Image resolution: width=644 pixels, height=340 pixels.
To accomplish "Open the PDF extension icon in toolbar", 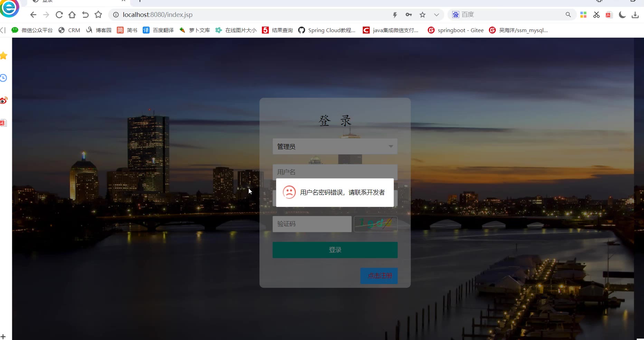I will (609, 15).
